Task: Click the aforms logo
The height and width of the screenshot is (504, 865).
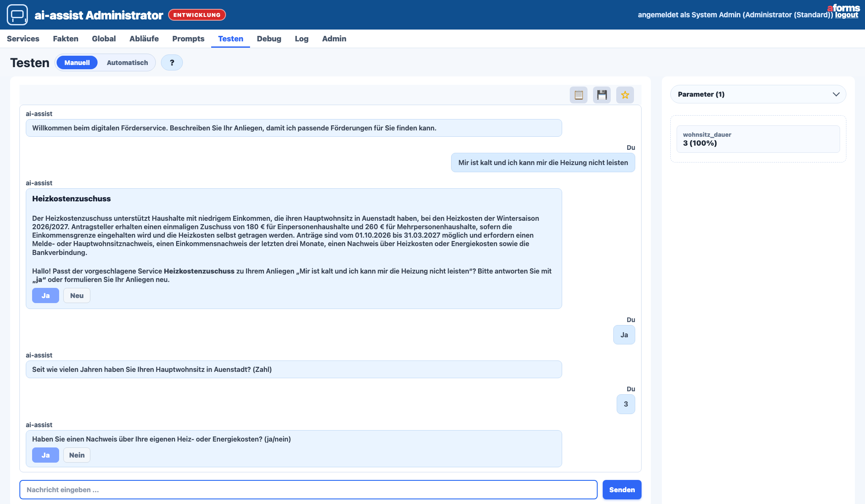Action: [843, 8]
